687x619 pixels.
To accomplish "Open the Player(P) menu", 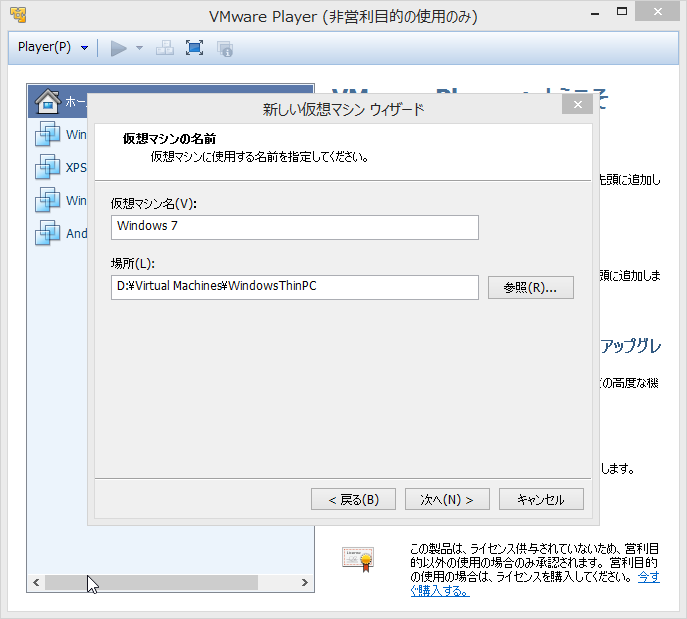I will point(53,47).
